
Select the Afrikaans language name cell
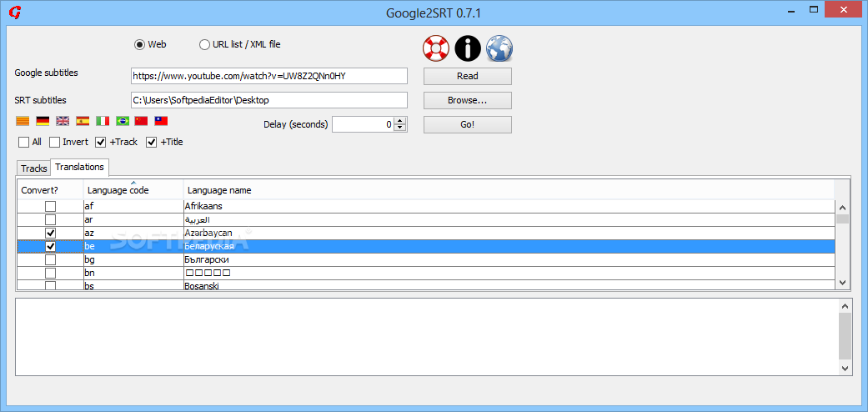point(509,206)
